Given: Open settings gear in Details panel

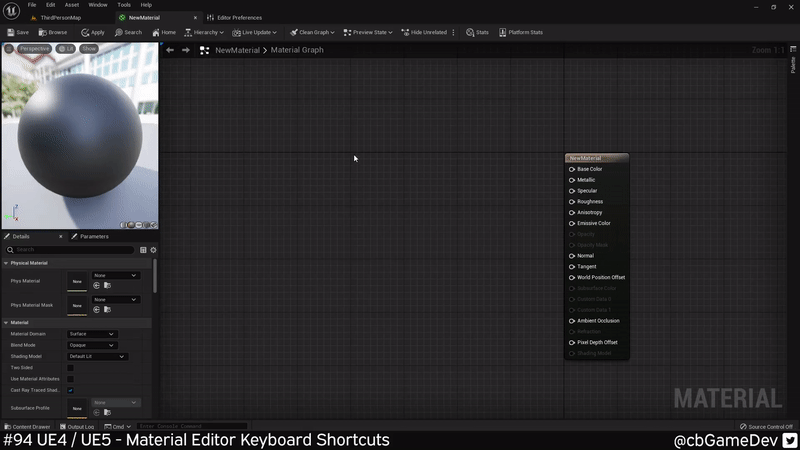Looking at the screenshot, I should pyautogui.click(x=153, y=250).
